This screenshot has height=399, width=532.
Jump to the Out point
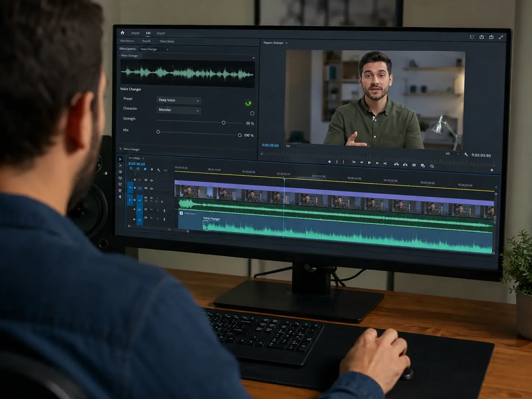tap(385, 163)
